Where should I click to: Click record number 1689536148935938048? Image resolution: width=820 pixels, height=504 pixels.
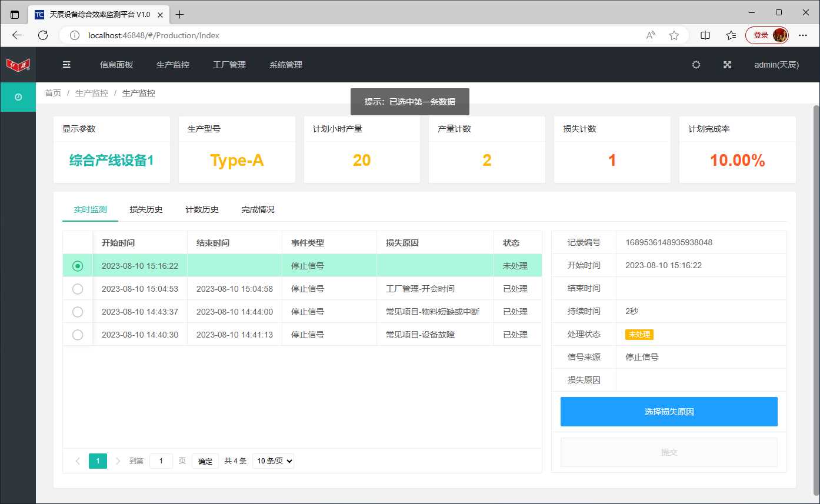click(669, 242)
